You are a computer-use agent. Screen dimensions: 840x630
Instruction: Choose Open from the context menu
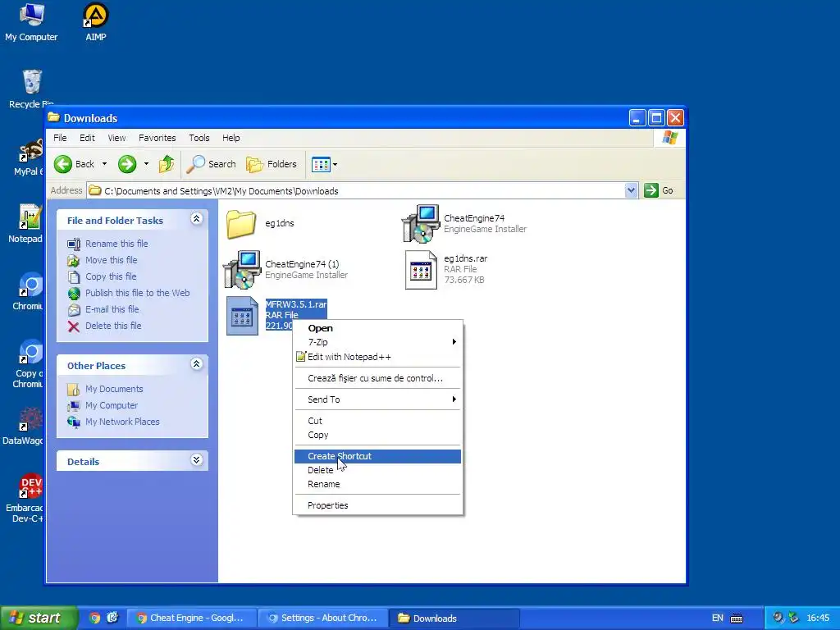pyautogui.click(x=377, y=328)
